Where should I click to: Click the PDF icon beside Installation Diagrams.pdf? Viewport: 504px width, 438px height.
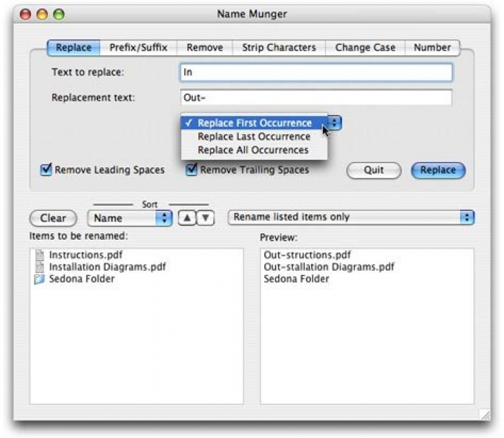40,267
